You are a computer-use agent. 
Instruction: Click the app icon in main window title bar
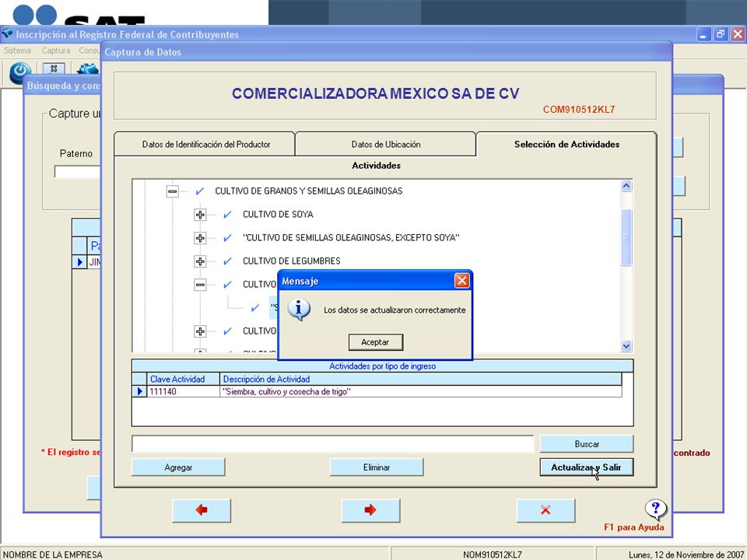coord(7,33)
